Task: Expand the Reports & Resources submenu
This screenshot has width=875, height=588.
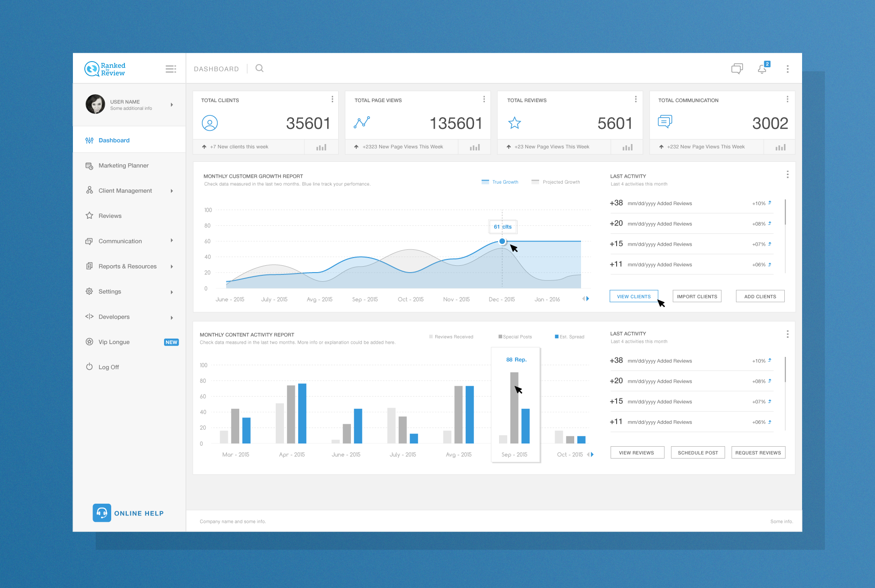Action: pyautogui.click(x=172, y=267)
